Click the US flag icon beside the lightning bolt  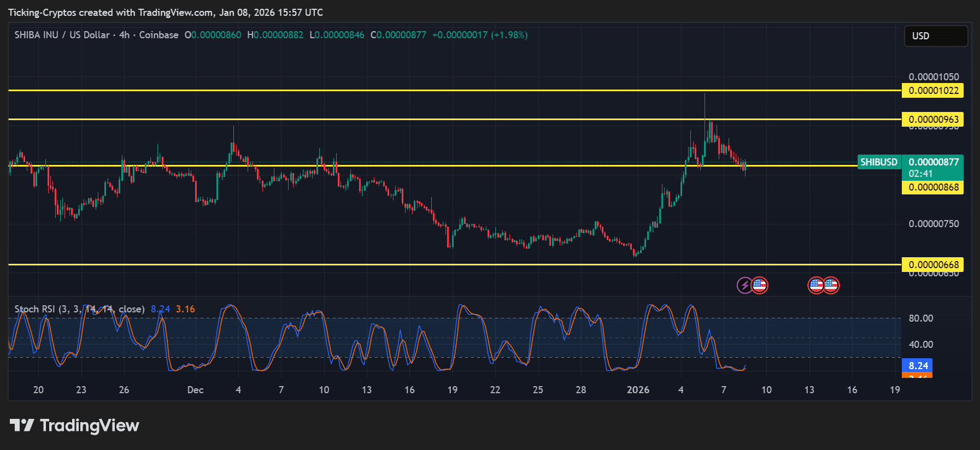[x=759, y=285]
